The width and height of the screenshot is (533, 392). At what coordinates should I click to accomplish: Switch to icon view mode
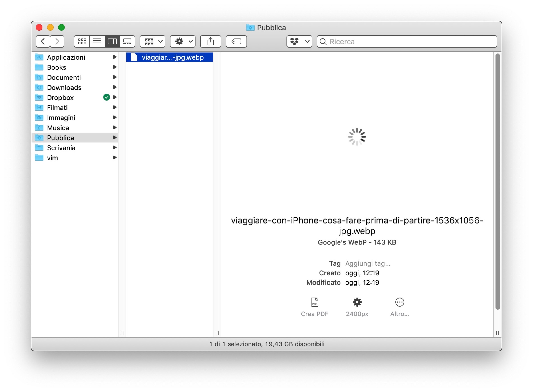point(82,42)
